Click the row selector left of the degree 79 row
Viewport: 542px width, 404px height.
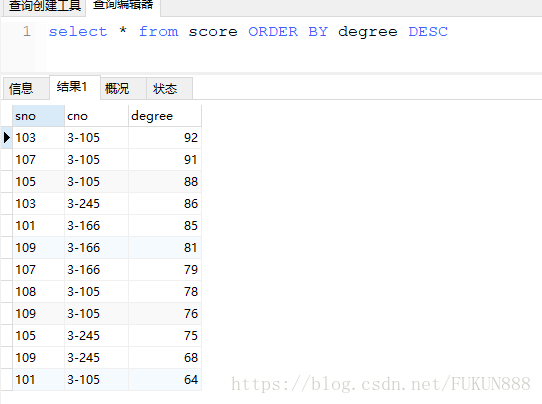point(7,270)
